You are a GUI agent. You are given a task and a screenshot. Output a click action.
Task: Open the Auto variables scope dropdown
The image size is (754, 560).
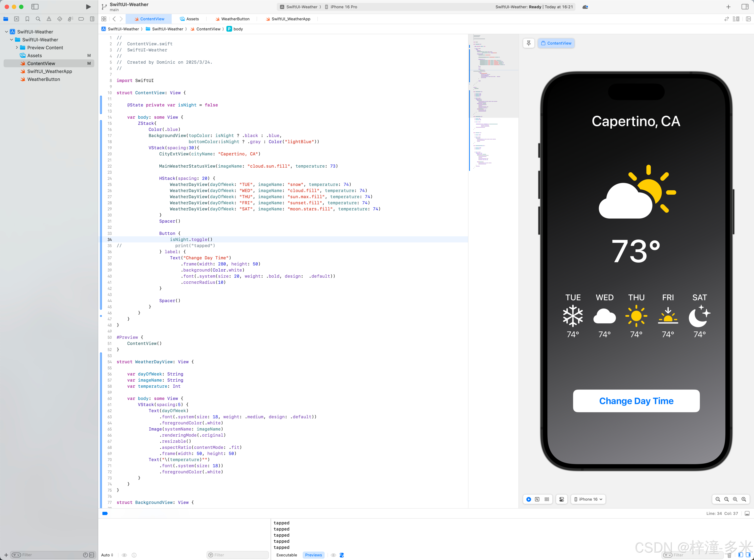coord(107,555)
